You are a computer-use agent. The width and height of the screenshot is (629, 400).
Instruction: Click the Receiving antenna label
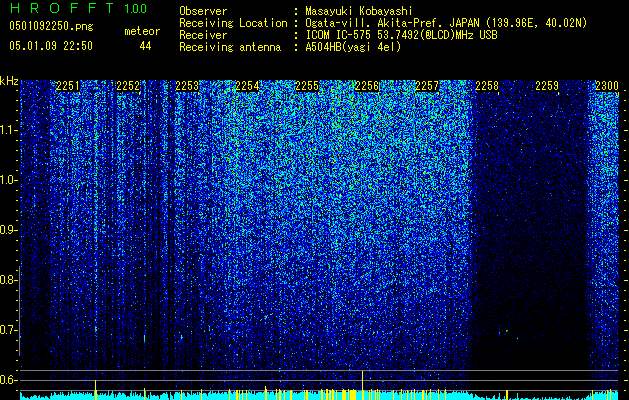pyautogui.click(x=230, y=47)
